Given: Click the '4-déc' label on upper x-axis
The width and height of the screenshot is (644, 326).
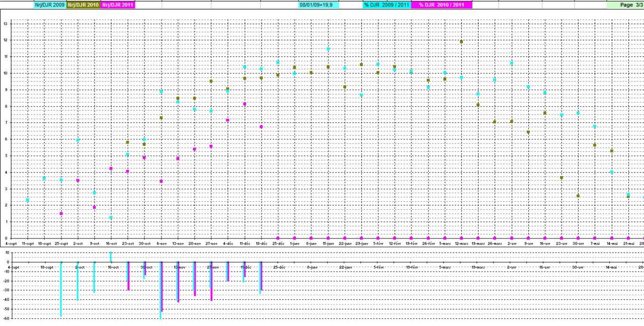Looking at the screenshot, I should (228, 243).
